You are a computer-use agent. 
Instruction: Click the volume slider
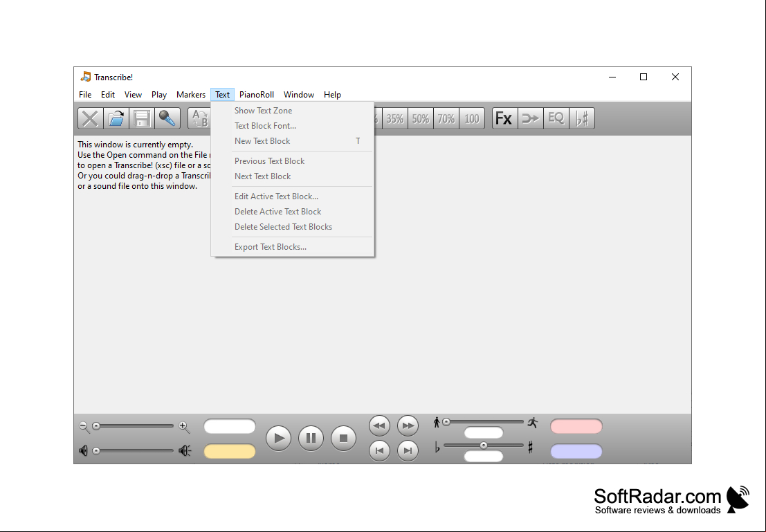click(134, 450)
